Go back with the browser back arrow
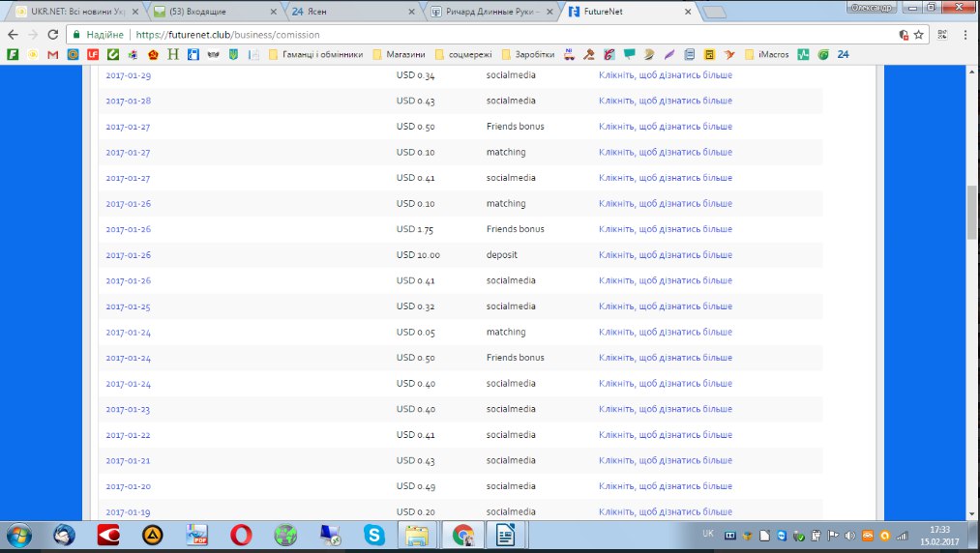 (x=13, y=34)
